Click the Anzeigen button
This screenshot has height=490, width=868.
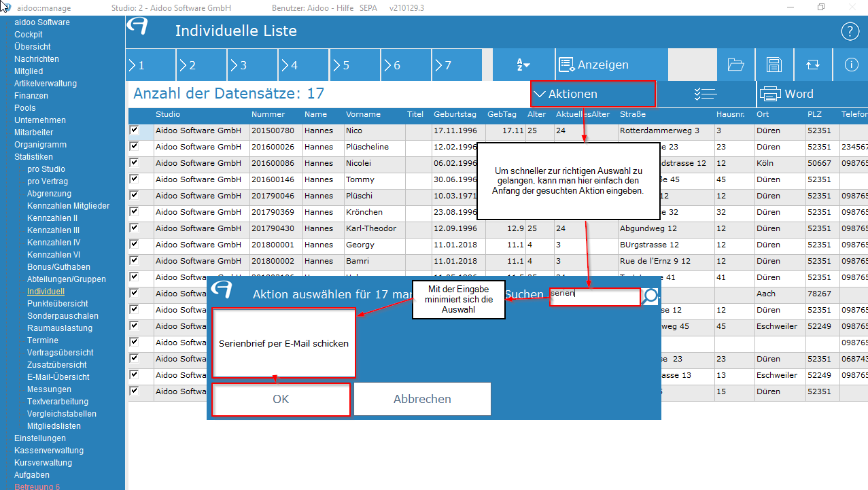(x=612, y=65)
